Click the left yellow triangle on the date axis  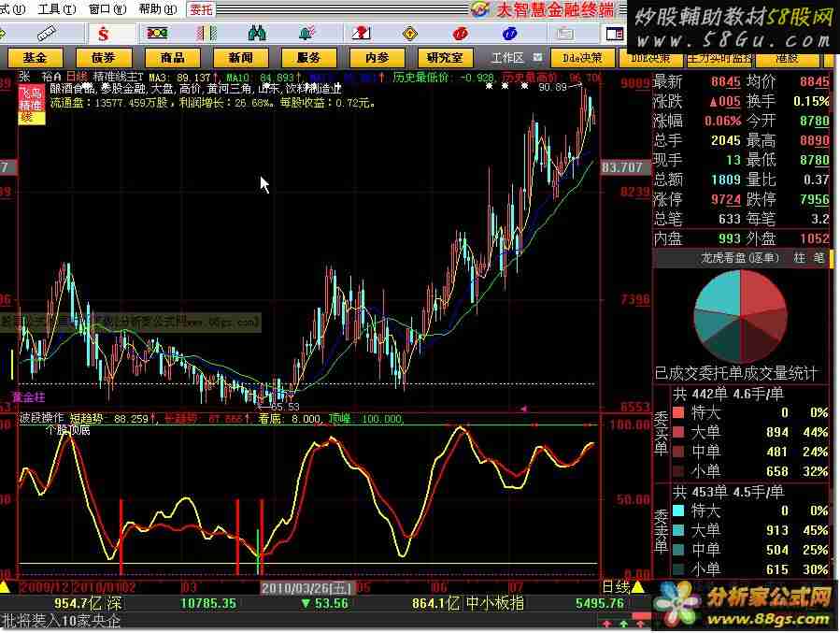(x=6, y=587)
